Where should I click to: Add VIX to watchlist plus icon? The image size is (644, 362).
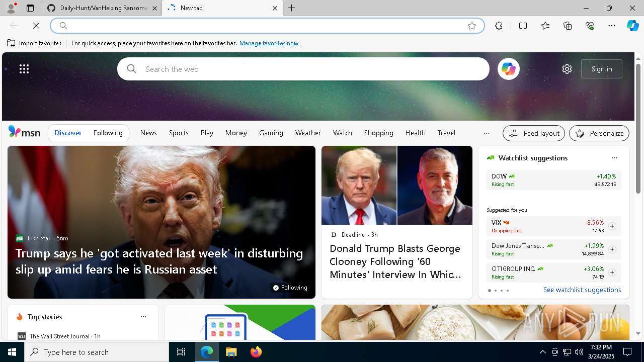pos(612,226)
